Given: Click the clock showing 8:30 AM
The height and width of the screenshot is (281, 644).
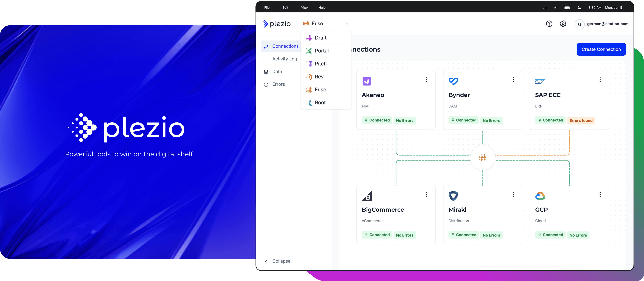Looking at the screenshot, I should pyautogui.click(x=595, y=8).
